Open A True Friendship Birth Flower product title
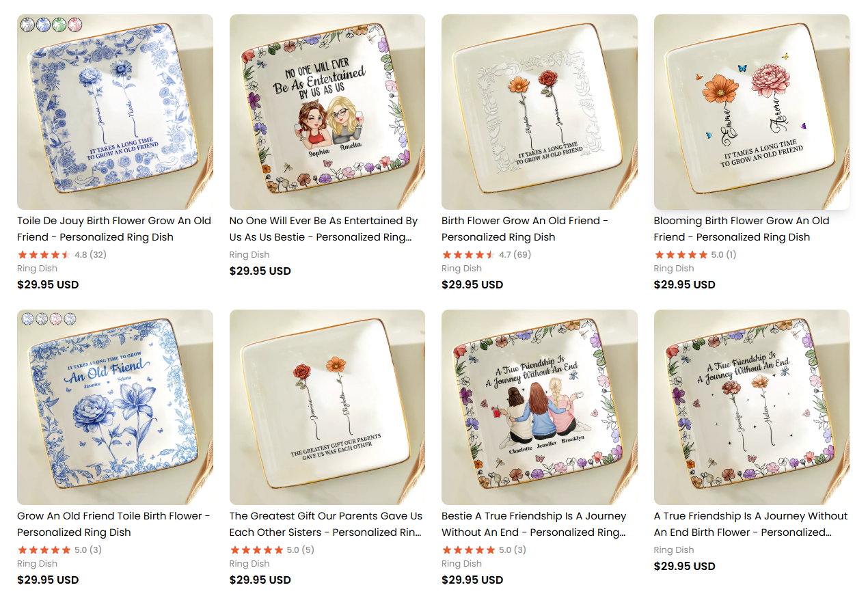The width and height of the screenshot is (868, 596). pyautogui.click(x=750, y=524)
